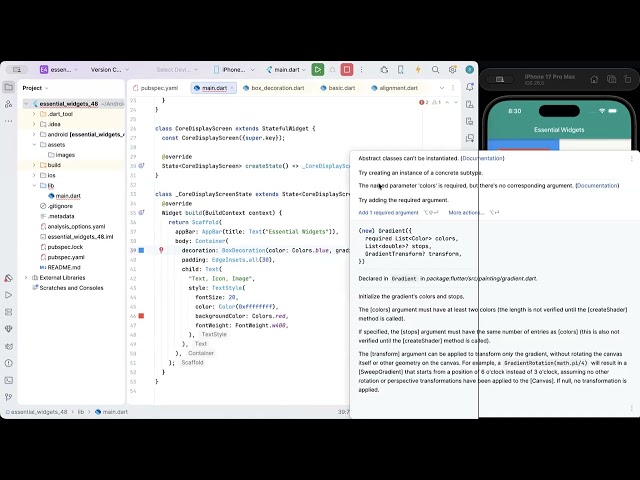
Task: Open second Documentation link about 'colors'
Action: 597,186
